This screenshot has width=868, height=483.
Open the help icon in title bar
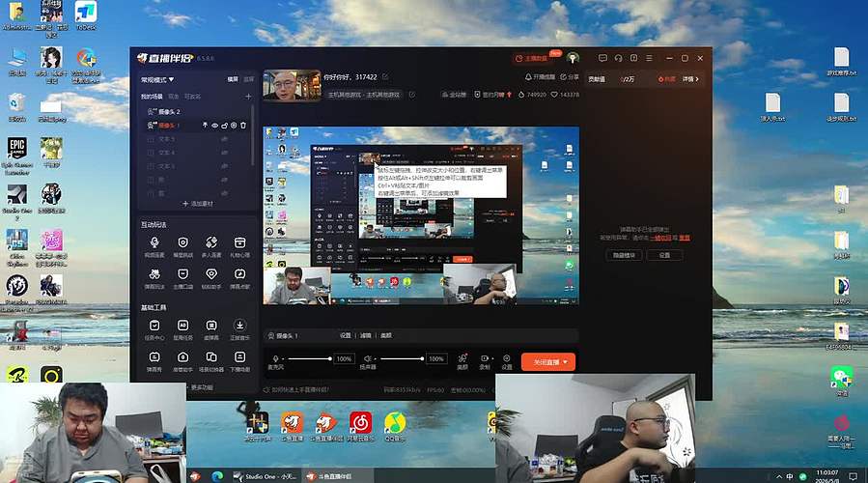pyautogui.click(x=633, y=58)
